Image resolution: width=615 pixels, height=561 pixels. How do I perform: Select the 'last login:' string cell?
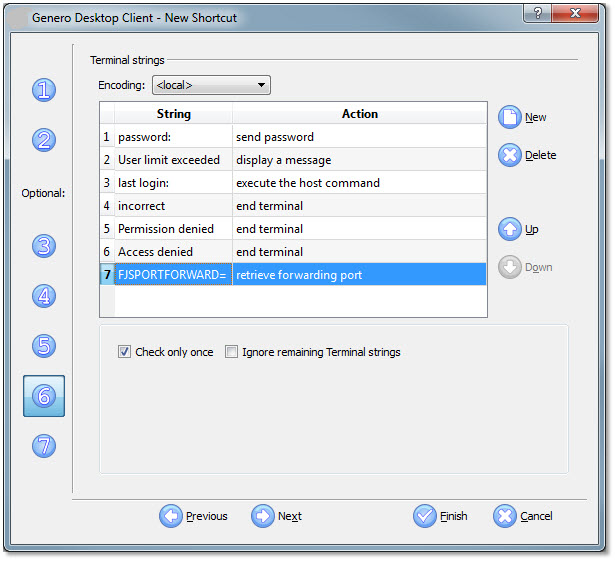pos(173,182)
